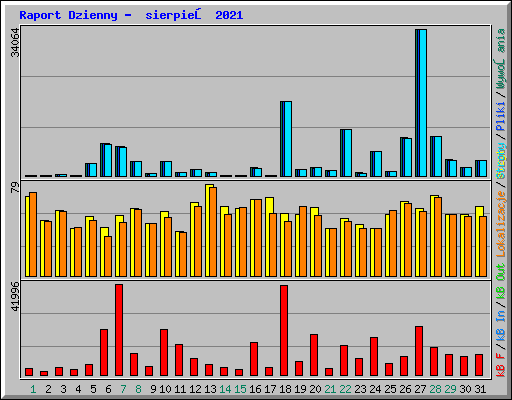The width and height of the screenshot is (512, 400).
Task: Click the red bar for day 10
Action: tap(164, 353)
